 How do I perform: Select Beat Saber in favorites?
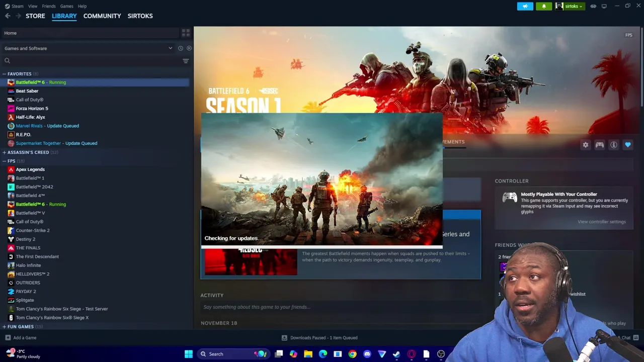pos(27,91)
